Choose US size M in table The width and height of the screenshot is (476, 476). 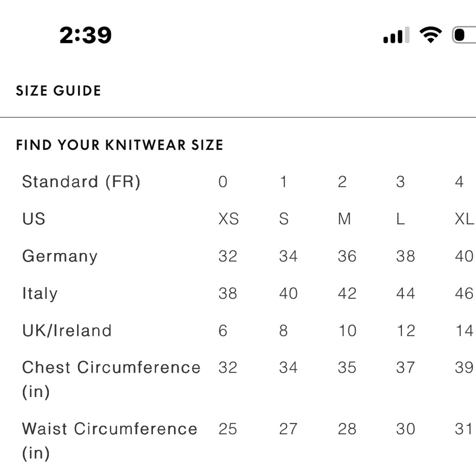pyautogui.click(x=344, y=219)
